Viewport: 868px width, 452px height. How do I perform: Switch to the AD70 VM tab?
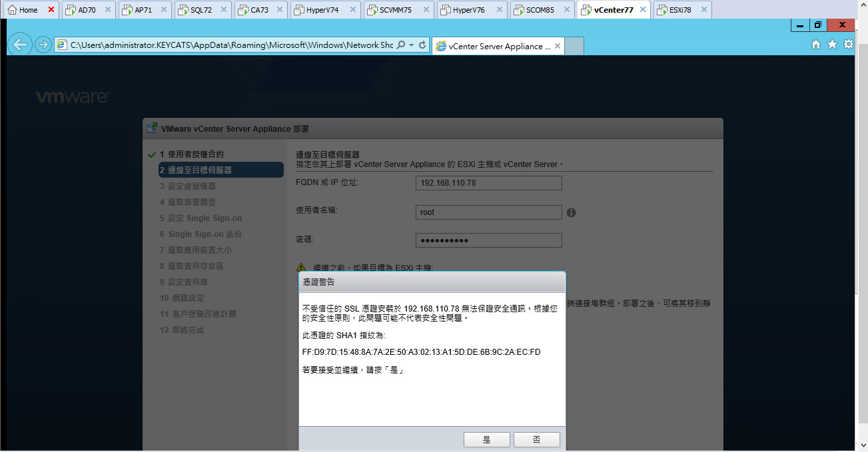pyautogui.click(x=87, y=10)
